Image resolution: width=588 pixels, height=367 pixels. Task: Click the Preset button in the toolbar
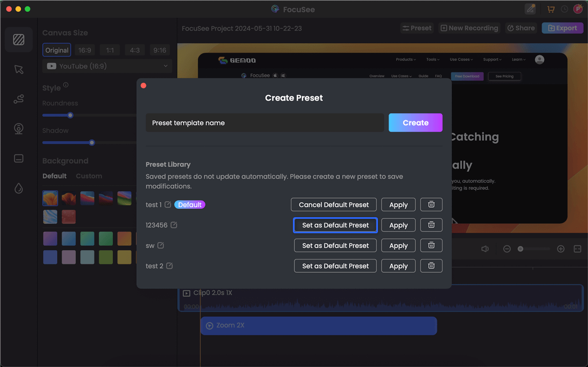pos(417,28)
